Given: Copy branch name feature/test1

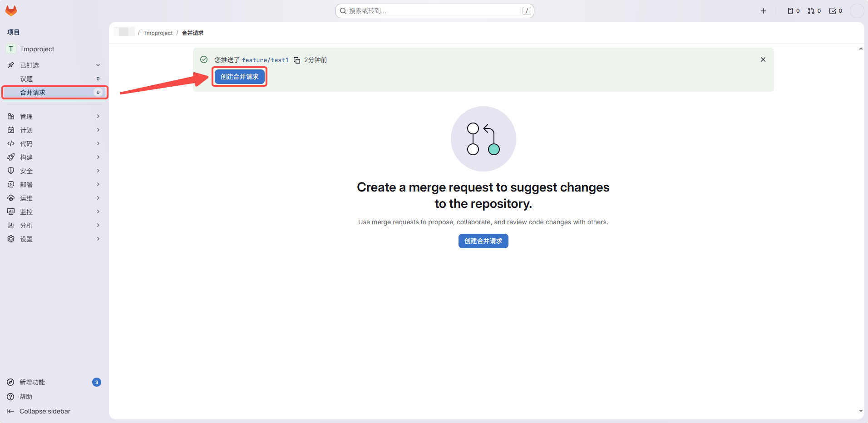Looking at the screenshot, I should coord(297,60).
